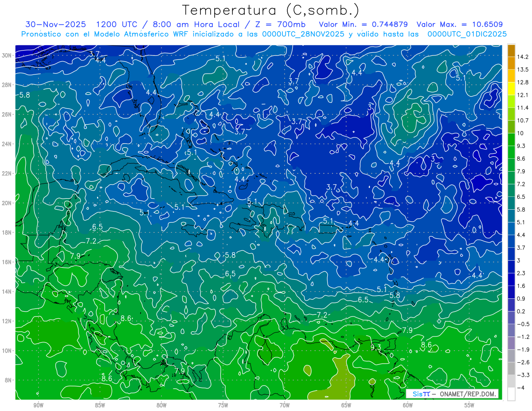Click the colorbar label "-4"
Screen dimensions: 532x411
(x=520, y=388)
